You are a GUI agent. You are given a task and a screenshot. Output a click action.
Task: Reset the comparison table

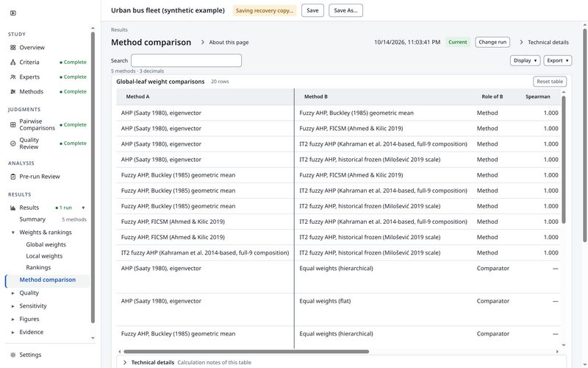coord(549,82)
